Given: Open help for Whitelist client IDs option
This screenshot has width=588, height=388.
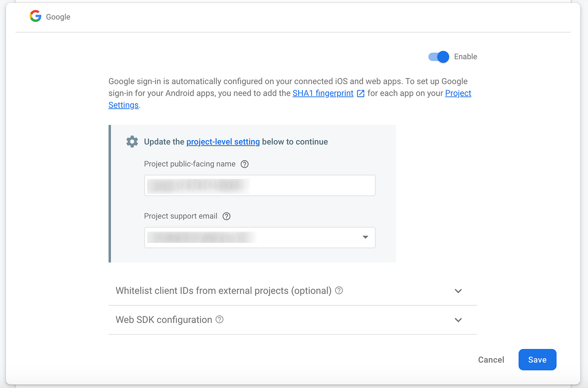Looking at the screenshot, I should [339, 290].
